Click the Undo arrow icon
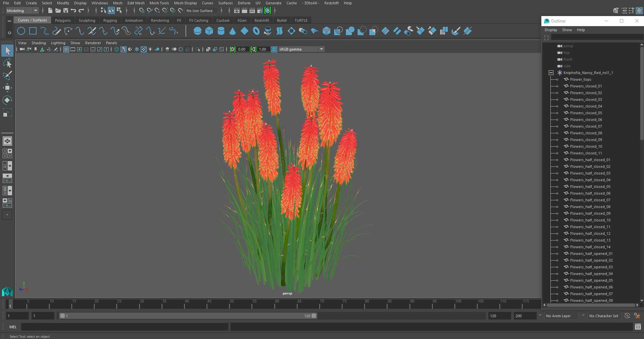The image size is (644, 339). click(x=73, y=11)
